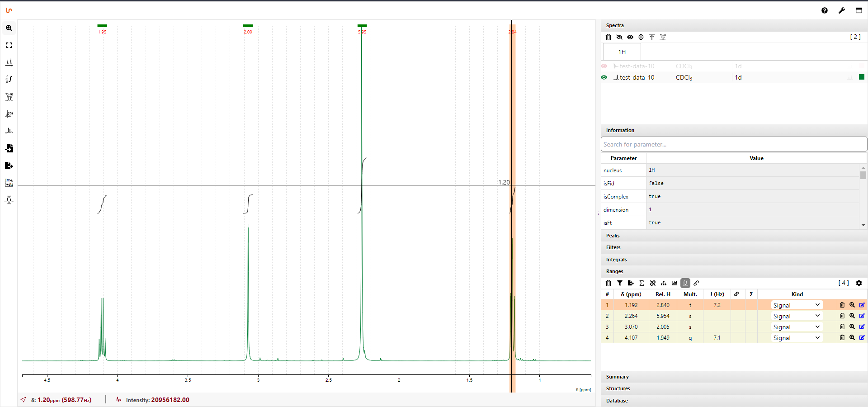Open Kind dropdown for range 2.264
This screenshot has height=407, width=868.
[797, 316]
